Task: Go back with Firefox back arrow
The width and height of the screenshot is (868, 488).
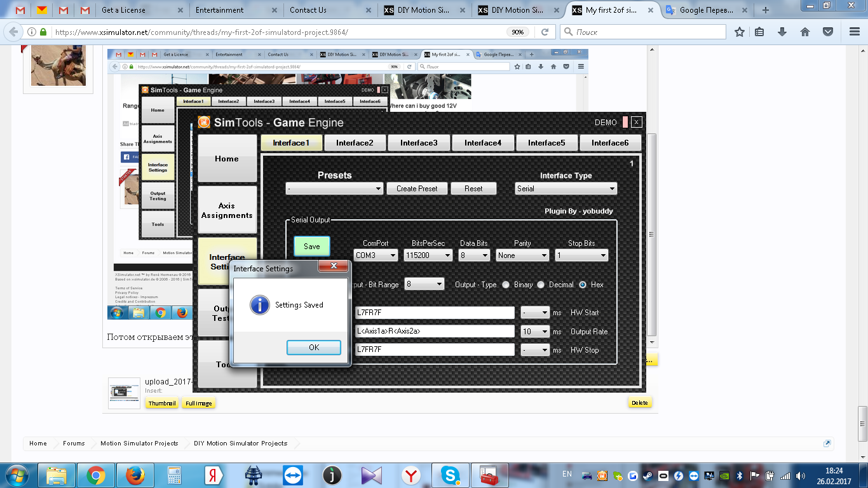Action: (x=13, y=32)
